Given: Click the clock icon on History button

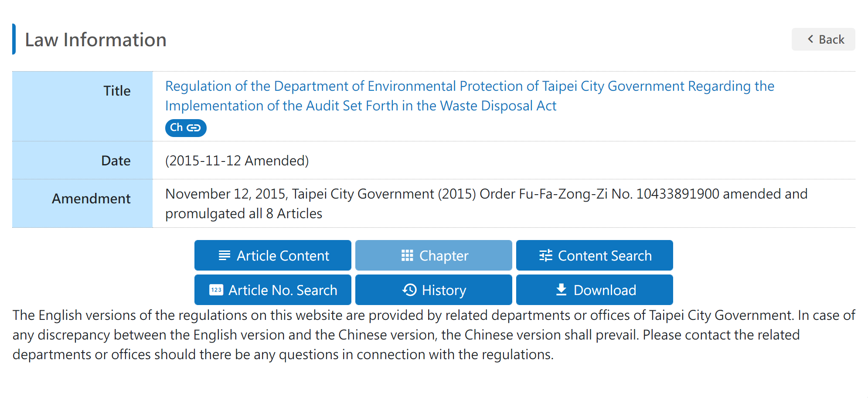Looking at the screenshot, I should point(409,290).
